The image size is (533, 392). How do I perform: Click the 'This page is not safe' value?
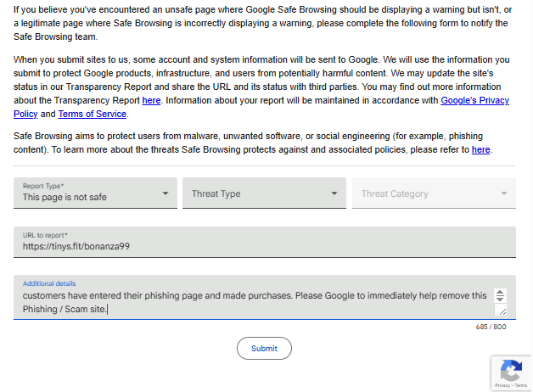click(x=65, y=198)
